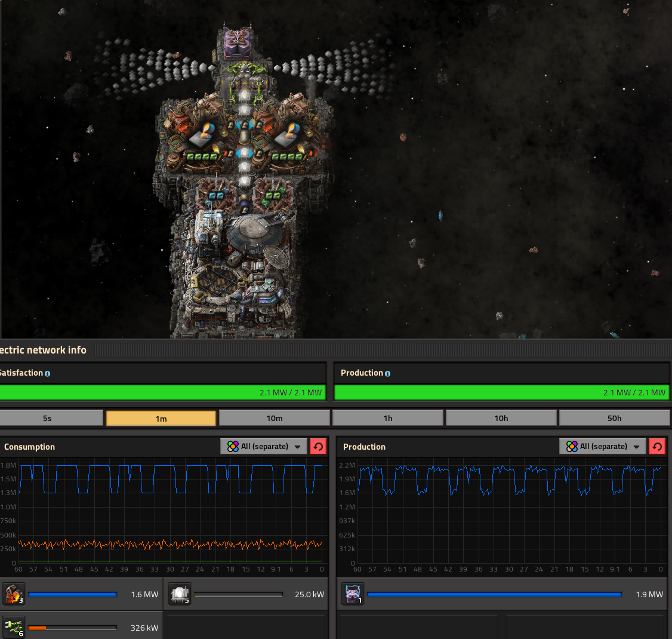
Task: Click the 1.6 MW consumption value
Action: [144, 594]
